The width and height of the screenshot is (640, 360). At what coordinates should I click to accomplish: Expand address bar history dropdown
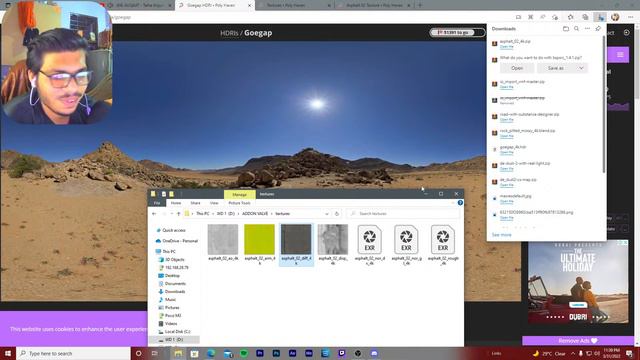(327, 214)
